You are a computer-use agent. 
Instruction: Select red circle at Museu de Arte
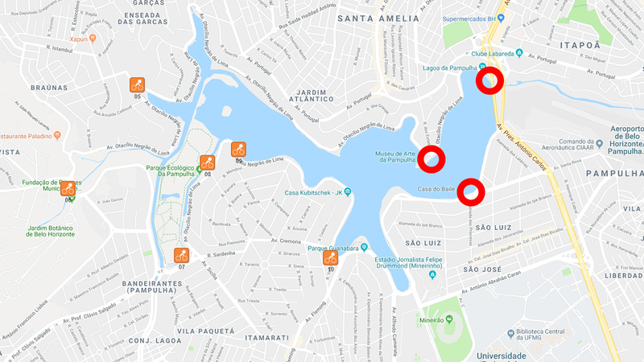(431, 158)
